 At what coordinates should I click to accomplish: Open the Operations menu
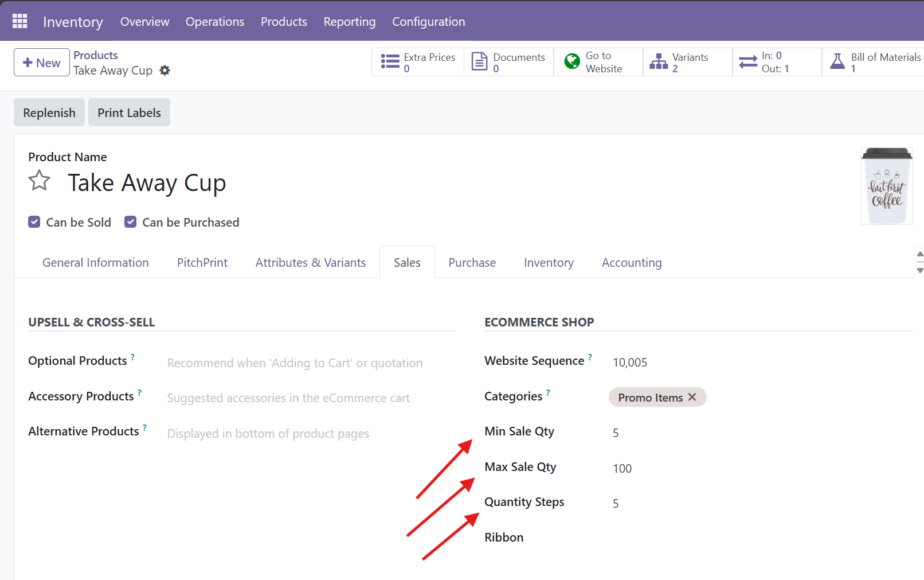(215, 22)
